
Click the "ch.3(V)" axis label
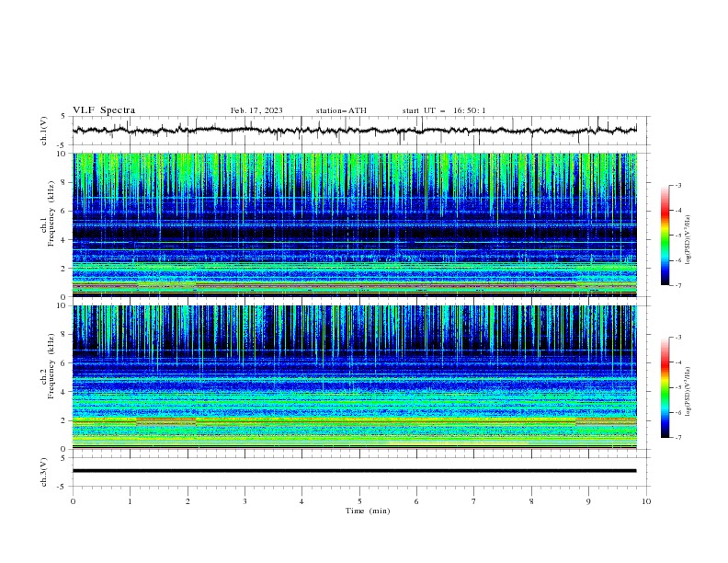(44, 472)
